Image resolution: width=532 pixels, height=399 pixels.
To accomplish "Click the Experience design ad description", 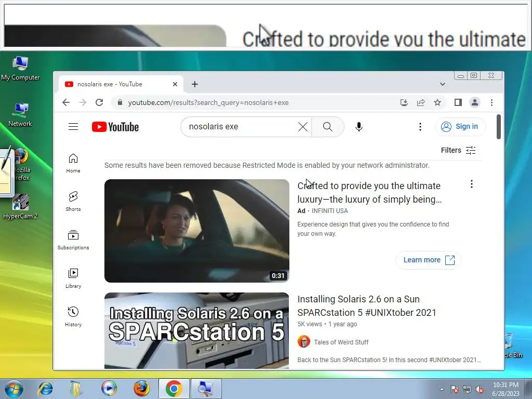I will [x=373, y=229].
